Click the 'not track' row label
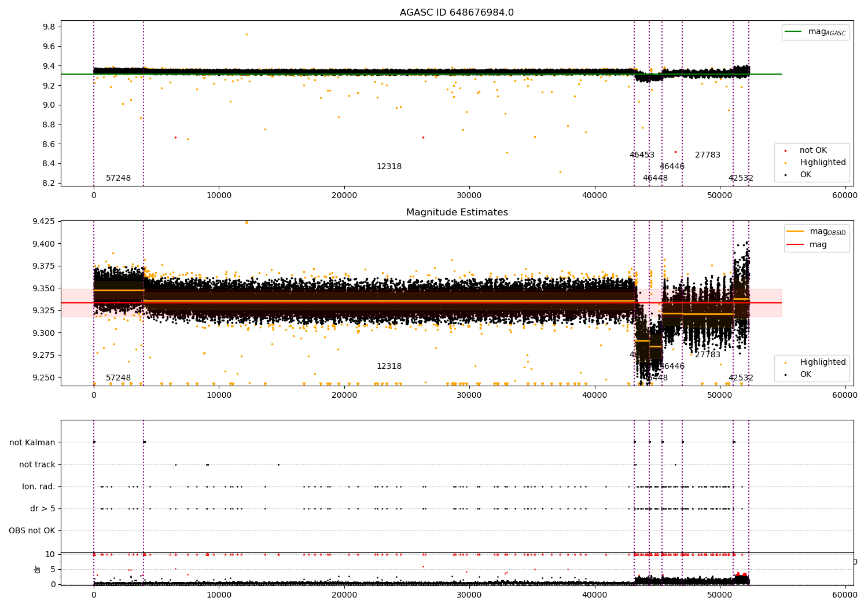The width and height of the screenshot is (868, 608). 37,464
